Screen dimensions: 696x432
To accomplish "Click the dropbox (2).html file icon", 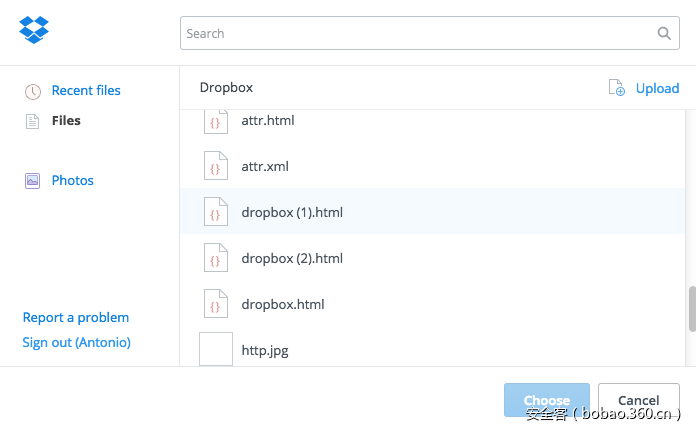I will point(214,258).
